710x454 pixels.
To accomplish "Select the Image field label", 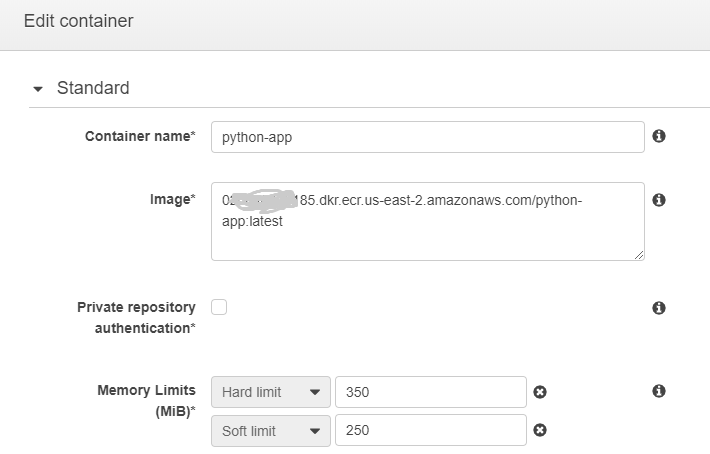I will pos(172,199).
